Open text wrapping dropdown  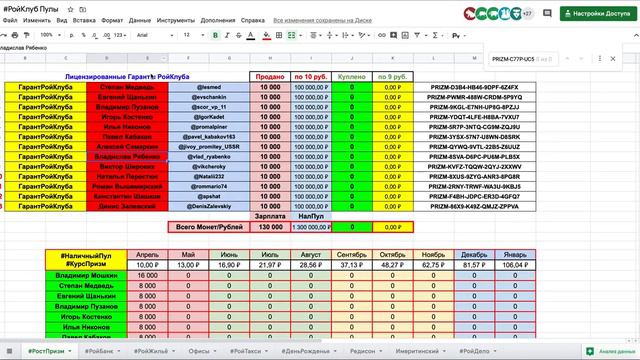348,36
